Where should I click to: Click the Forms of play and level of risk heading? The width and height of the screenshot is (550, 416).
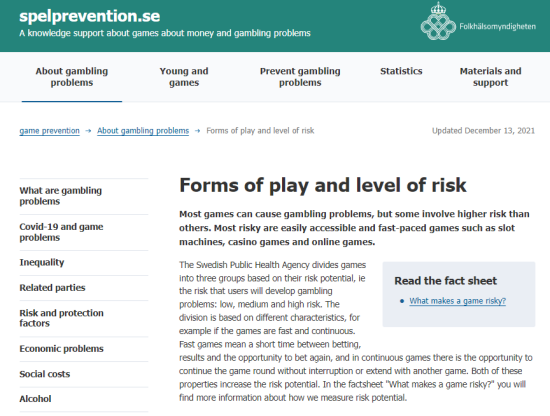[x=323, y=185]
